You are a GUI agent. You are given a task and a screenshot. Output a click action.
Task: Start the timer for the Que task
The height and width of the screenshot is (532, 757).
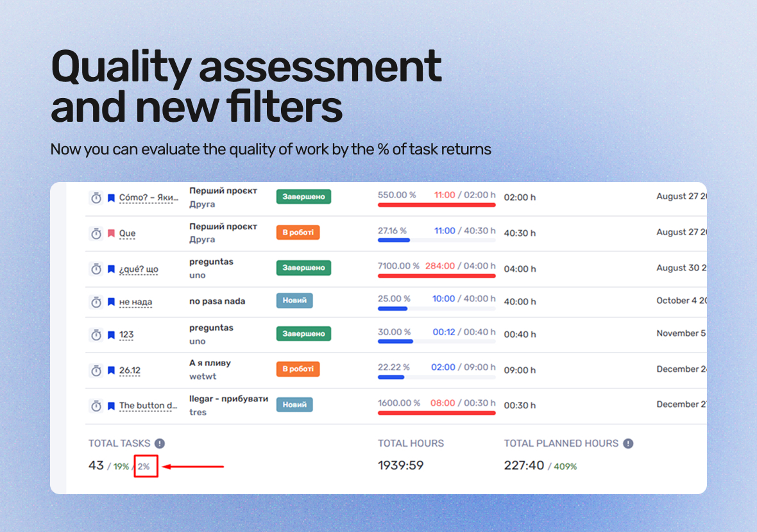click(x=96, y=233)
